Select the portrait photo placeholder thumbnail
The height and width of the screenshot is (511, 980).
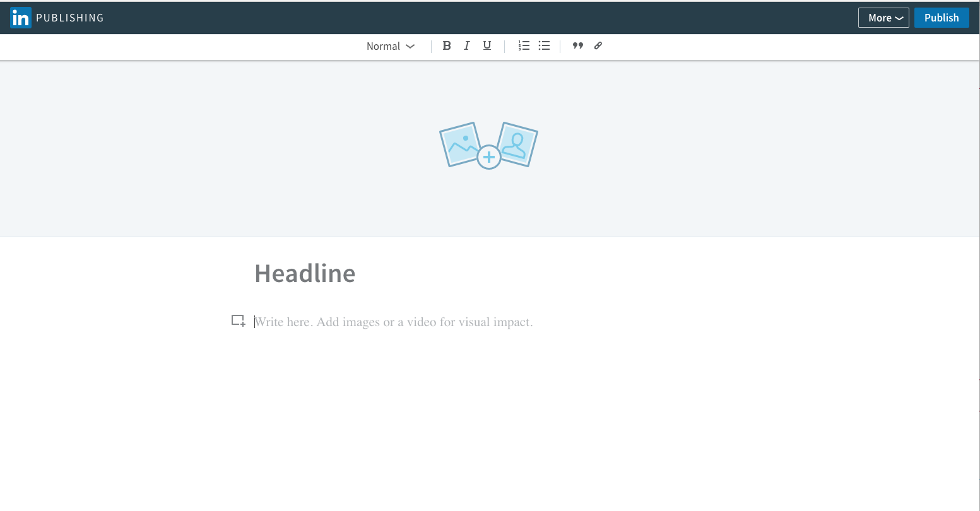519,143
